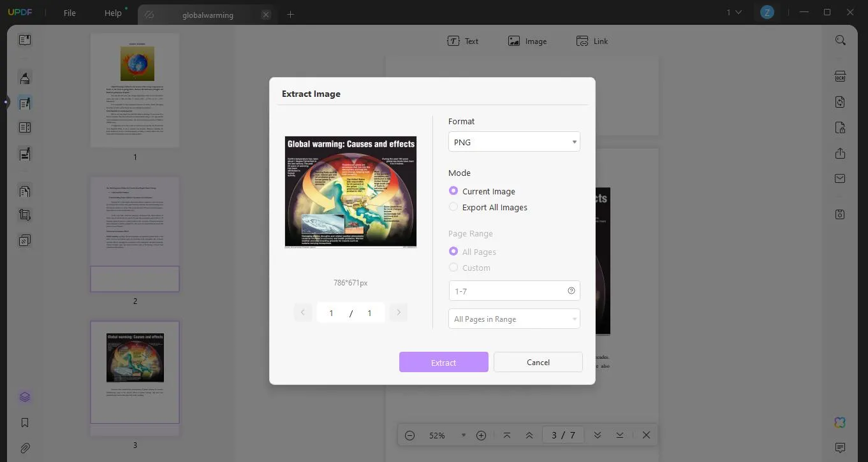
Task: Open the Crop Pages tool
Action: pyautogui.click(x=25, y=215)
